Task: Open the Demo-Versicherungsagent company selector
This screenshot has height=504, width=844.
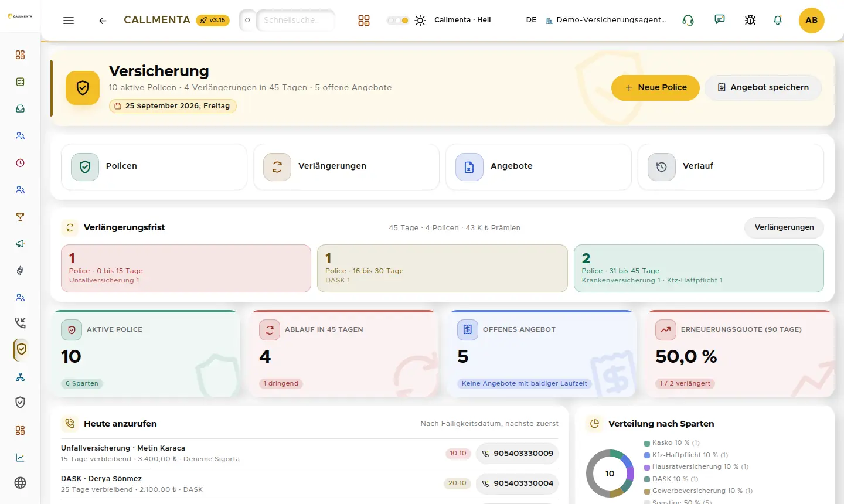Action: pyautogui.click(x=607, y=20)
